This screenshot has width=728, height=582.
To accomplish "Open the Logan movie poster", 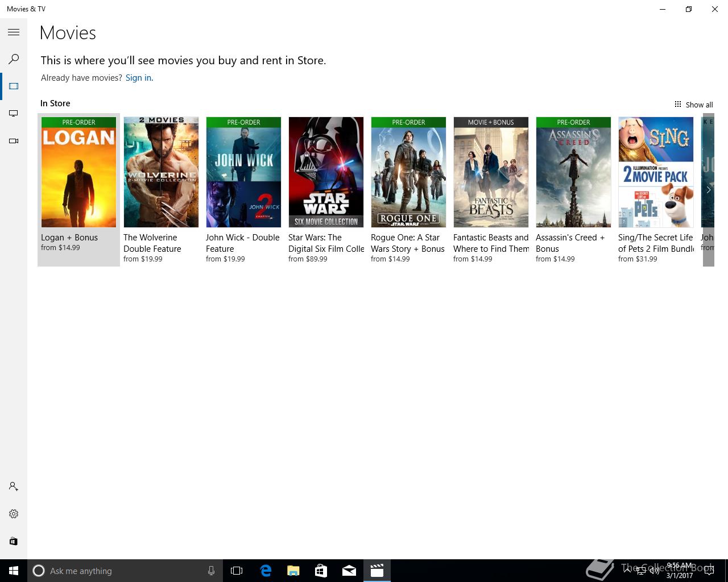I will pos(78,172).
